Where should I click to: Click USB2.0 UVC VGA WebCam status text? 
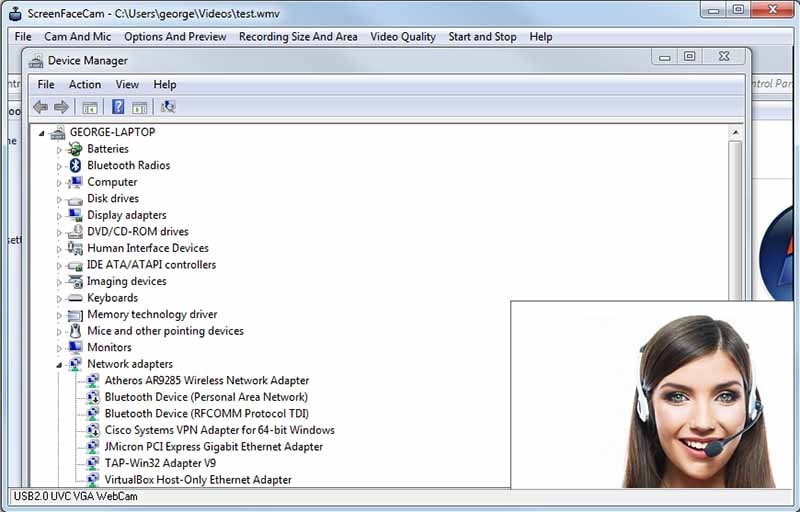pos(76,497)
